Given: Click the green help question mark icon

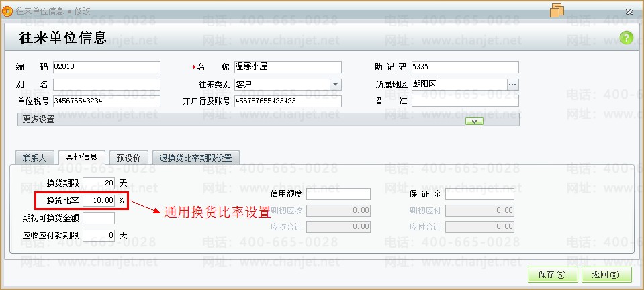Looking at the screenshot, I should (627, 38).
